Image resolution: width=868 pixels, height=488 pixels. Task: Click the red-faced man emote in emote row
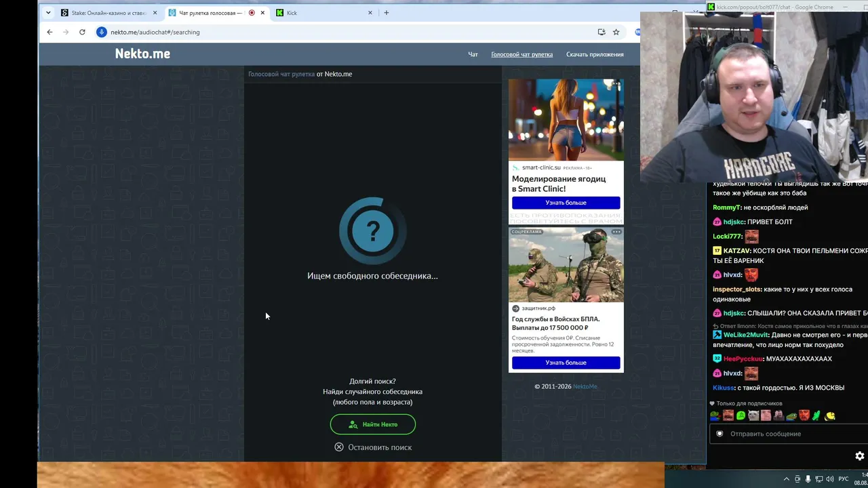coord(804,415)
